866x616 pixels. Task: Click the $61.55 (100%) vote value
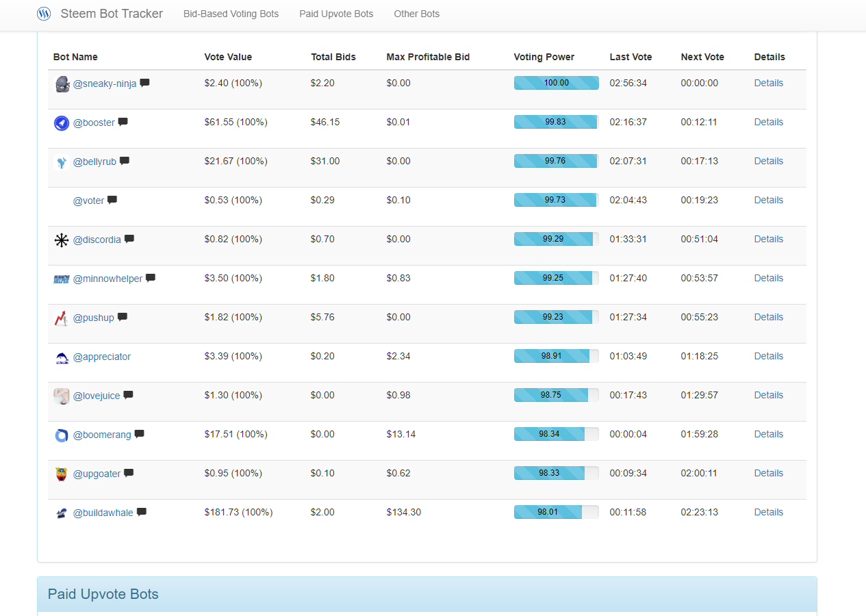[x=235, y=122]
